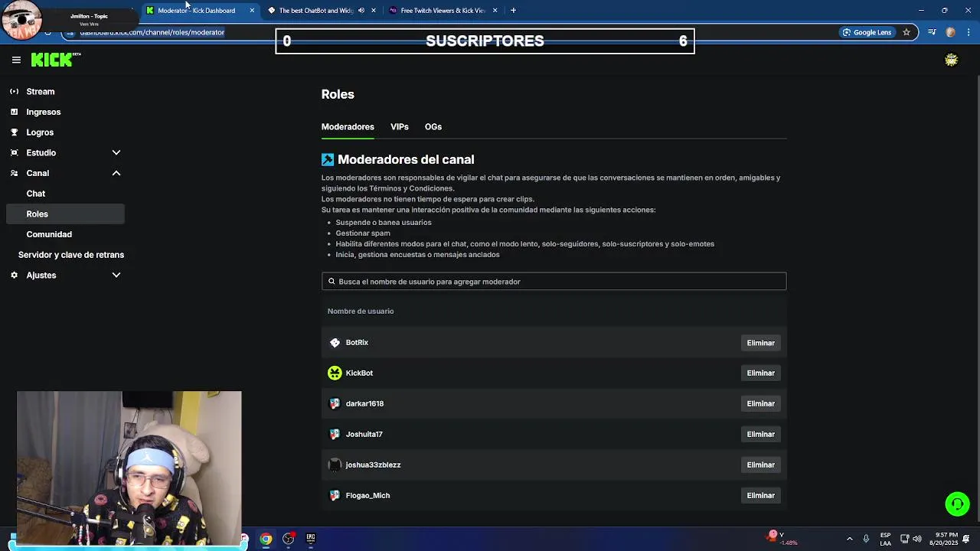Screen dimensions: 980x551
Task: Switch to the OGs tab
Action: point(433,127)
